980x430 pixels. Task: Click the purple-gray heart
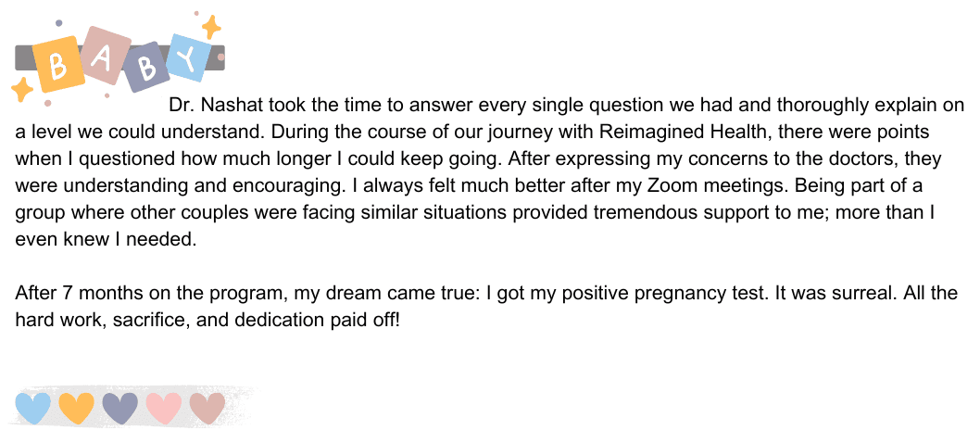119,408
